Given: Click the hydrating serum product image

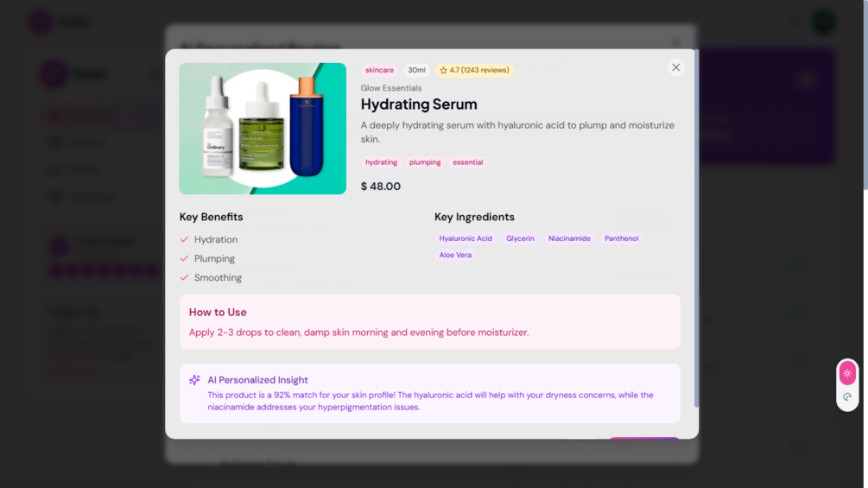Looking at the screenshot, I should [x=263, y=129].
